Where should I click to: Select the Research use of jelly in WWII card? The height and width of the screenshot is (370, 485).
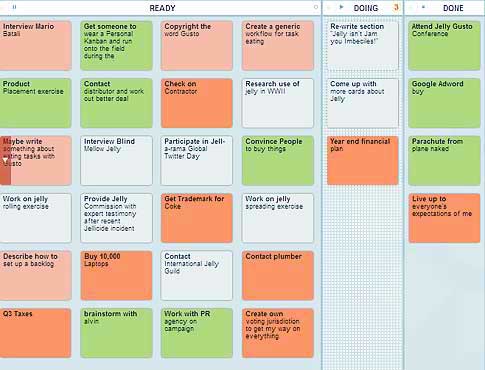[x=278, y=103]
